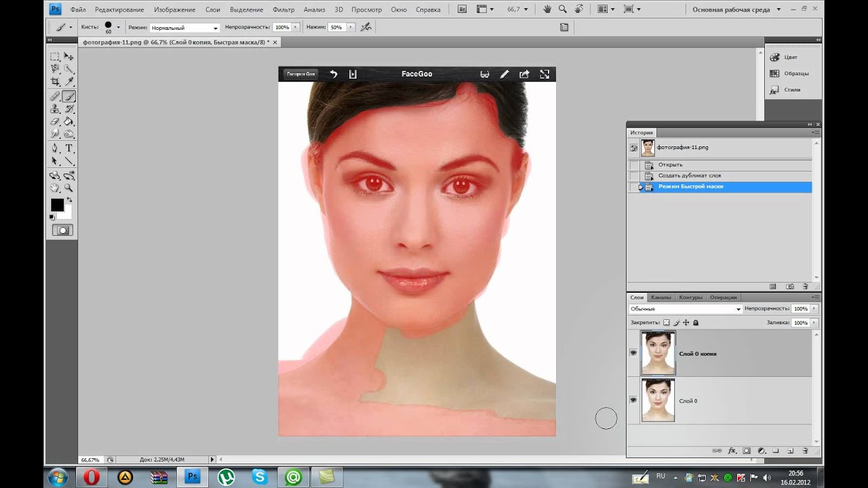Reset default foreground and background colors

pos(52,218)
